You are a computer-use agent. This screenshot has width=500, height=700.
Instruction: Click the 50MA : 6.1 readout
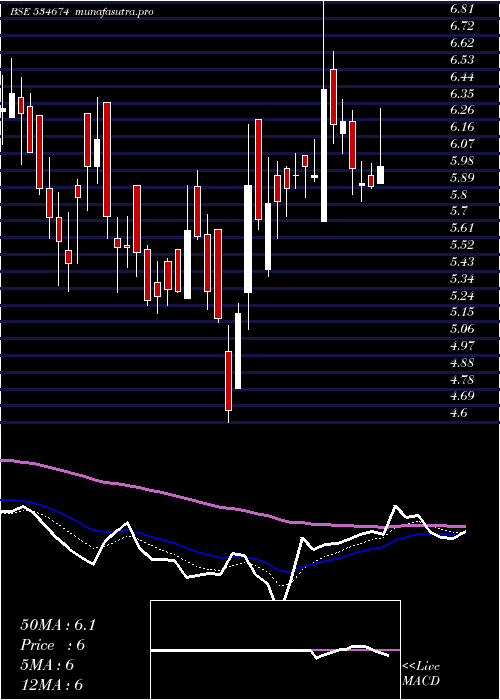pyautogui.click(x=58, y=625)
